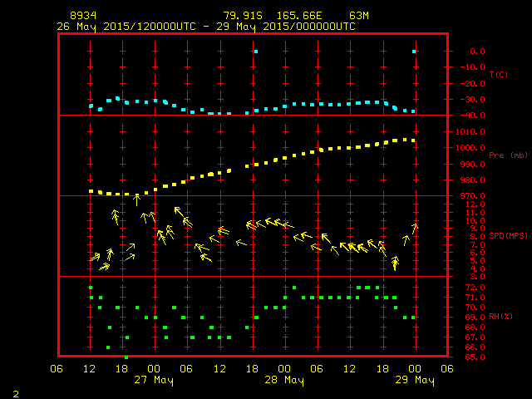Viewport: 532px width, 399px height.
Task: Click the -30.0 temperature tick value
Action: click(473, 100)
